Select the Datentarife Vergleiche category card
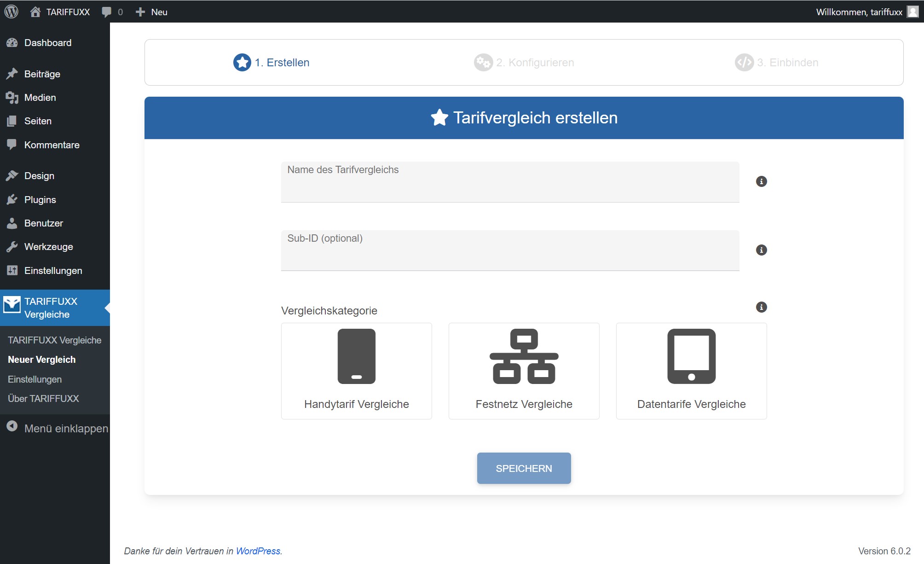 point(692,371)
